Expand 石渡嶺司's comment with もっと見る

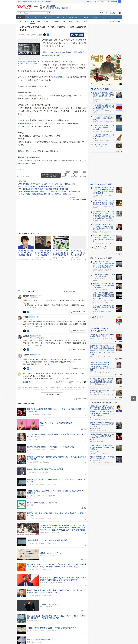point(46,364)
